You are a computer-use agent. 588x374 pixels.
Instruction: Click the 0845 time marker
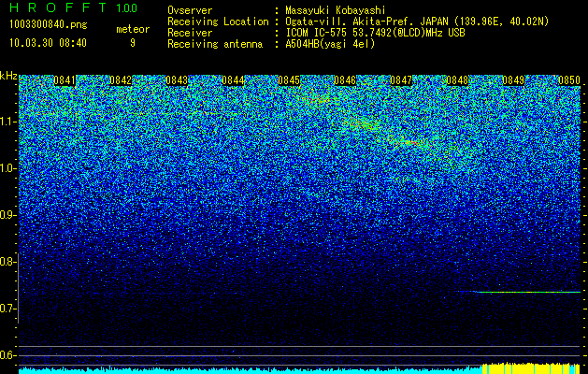click(x=289, y=80)
